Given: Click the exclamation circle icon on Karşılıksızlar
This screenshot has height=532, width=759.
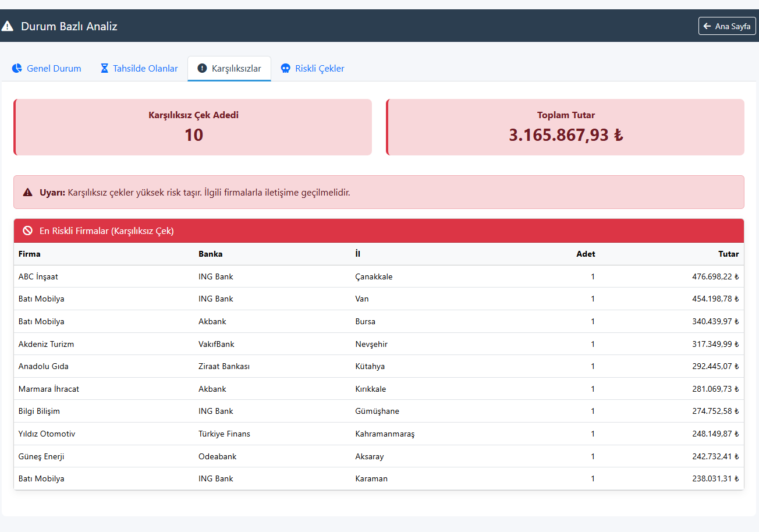Looking at the screenshot, I should point(202,69).
